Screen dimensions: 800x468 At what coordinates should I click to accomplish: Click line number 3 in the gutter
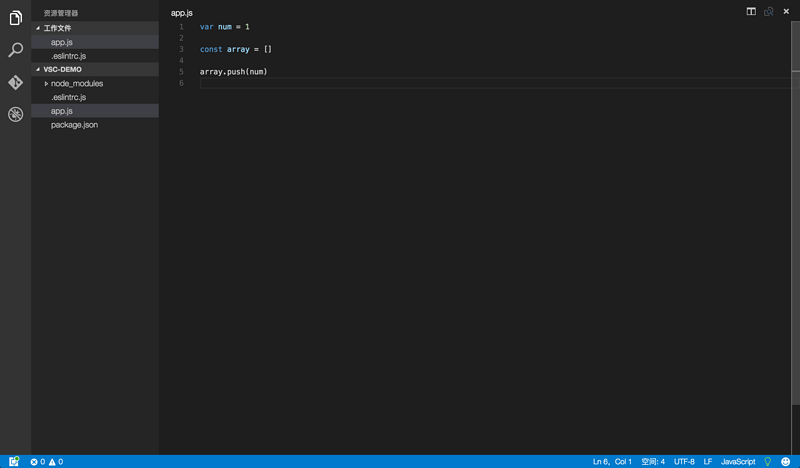point(181,49)
